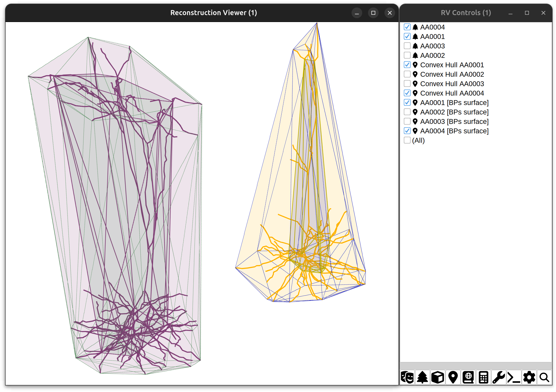556x392 pixels.
Task: Maximize the Reconstruction Viewer window
Action: pos(373,13)
